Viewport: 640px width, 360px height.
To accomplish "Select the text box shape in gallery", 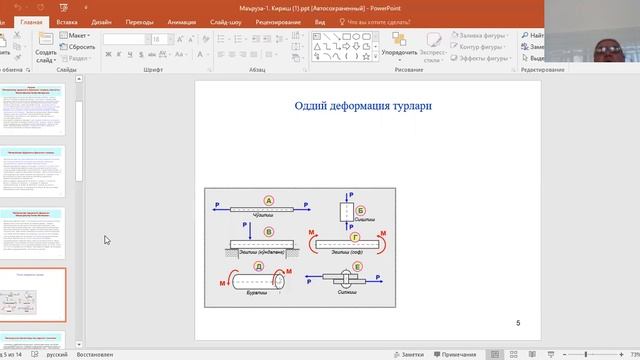I will coord(317,37).
